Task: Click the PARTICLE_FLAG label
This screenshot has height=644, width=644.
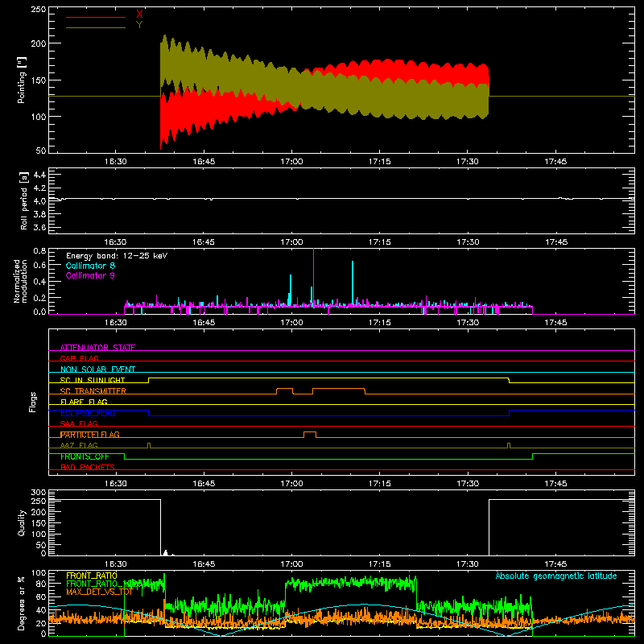Action: click(x=90, y=434)
